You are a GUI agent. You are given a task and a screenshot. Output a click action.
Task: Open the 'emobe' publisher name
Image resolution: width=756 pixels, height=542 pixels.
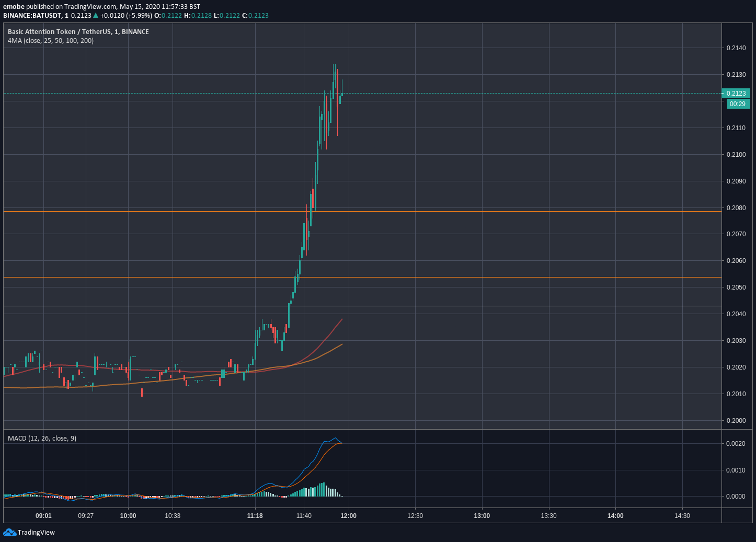(13, 7)
